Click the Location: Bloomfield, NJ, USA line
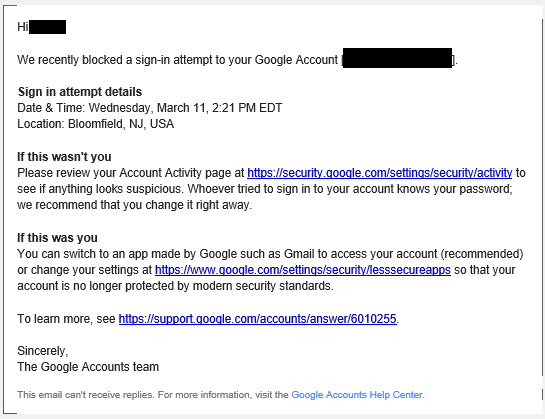Screen dimensions: 545x419 pyautogui.click(x=96, y=124)
